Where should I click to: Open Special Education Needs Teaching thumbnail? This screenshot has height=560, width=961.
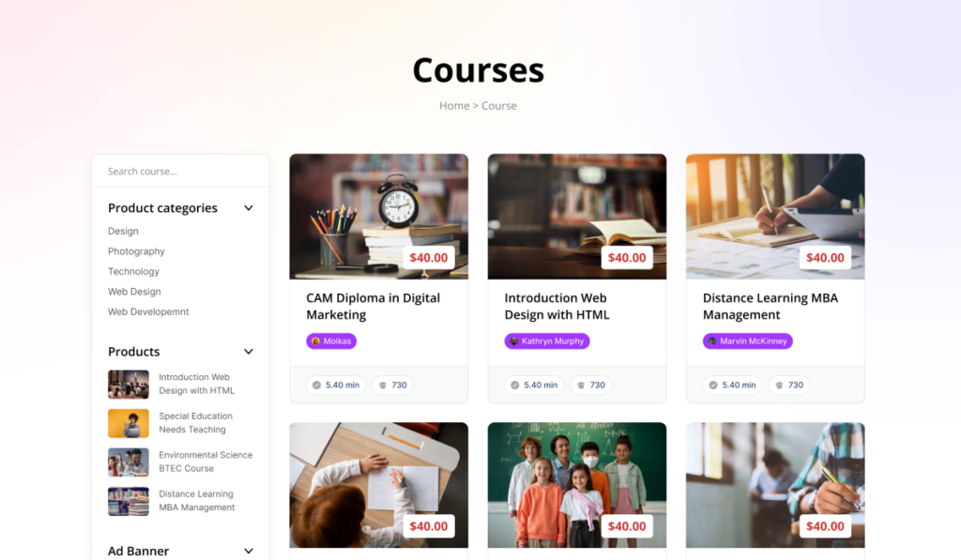128,423
